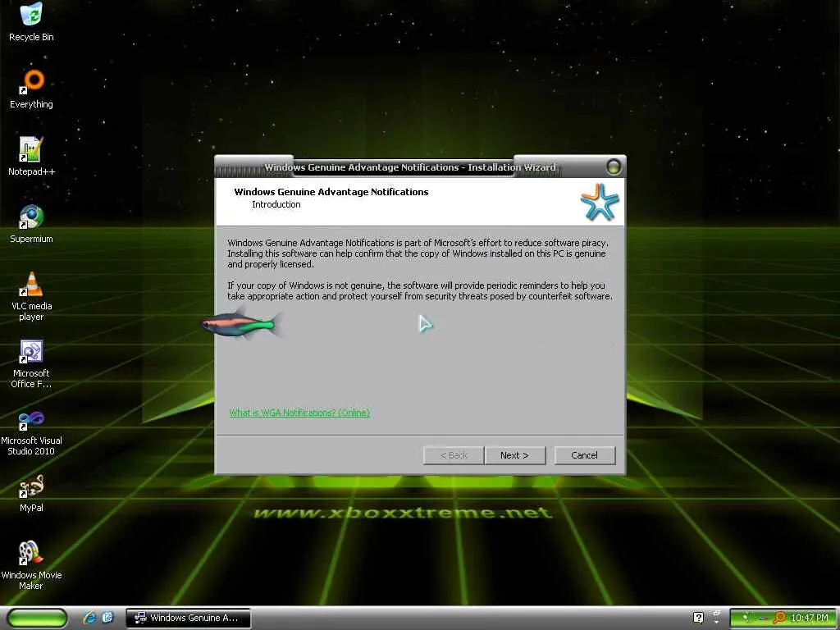Click the paragraph starting "If your copy of Windows"

(420, 291)
